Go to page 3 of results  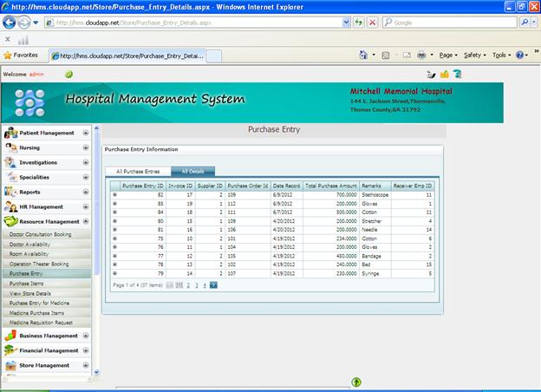coord(197,284)
